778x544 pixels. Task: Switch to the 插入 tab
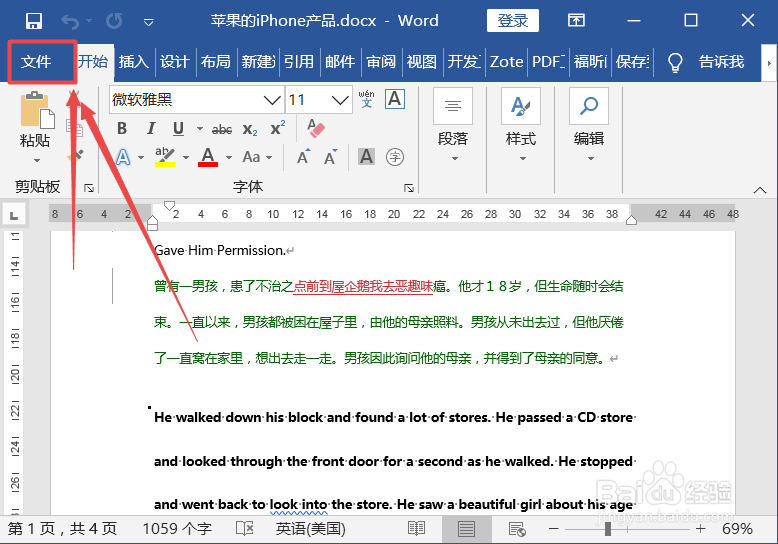click(133, 62)
